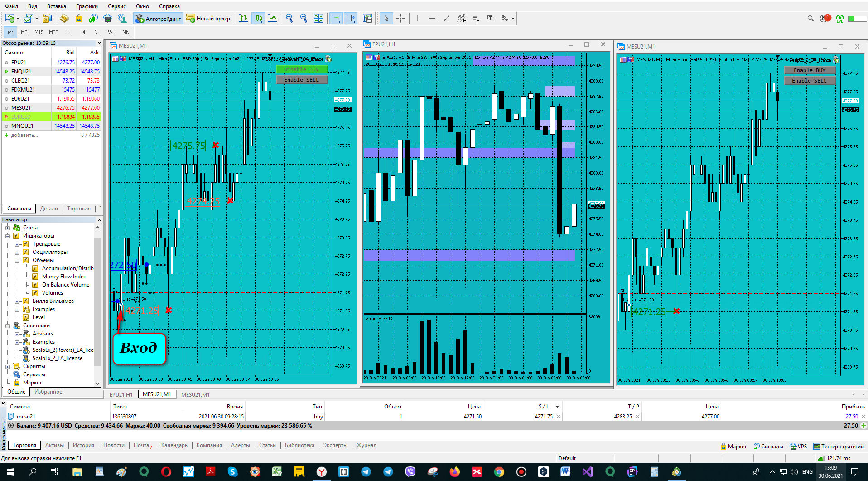Expand the Скрипты tree node

point(8,366)
